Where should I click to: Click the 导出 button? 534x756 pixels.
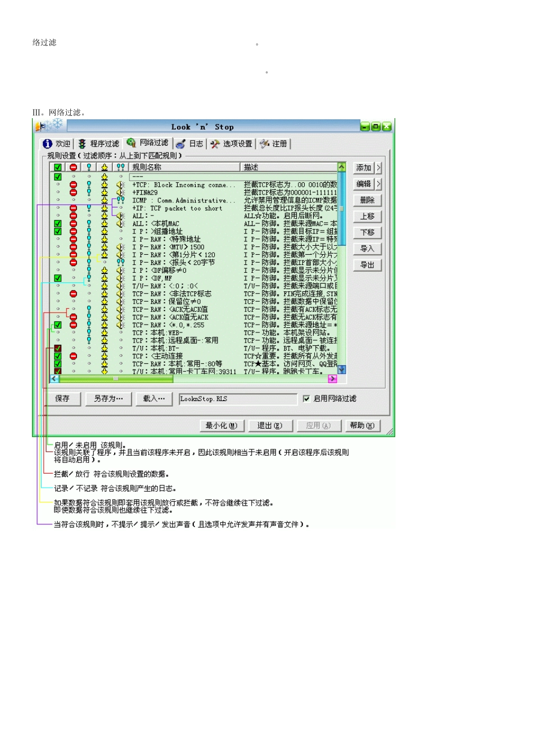click(x=368, y=265)
